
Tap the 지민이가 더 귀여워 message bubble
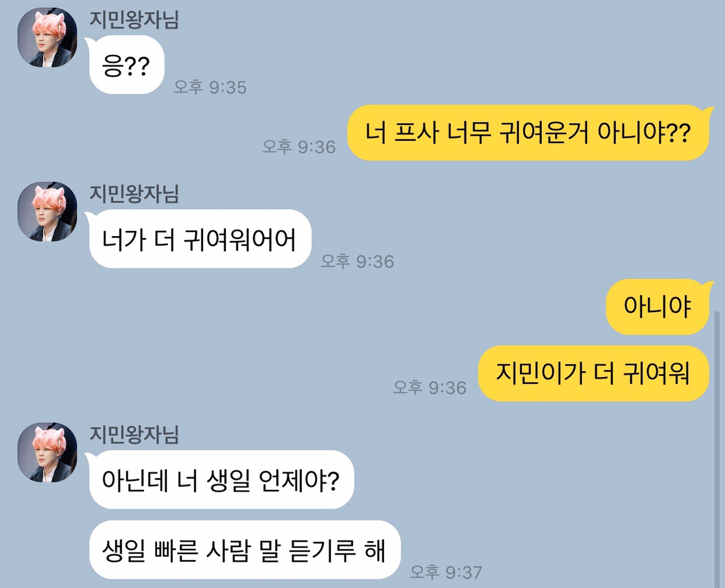pos(594,374)
